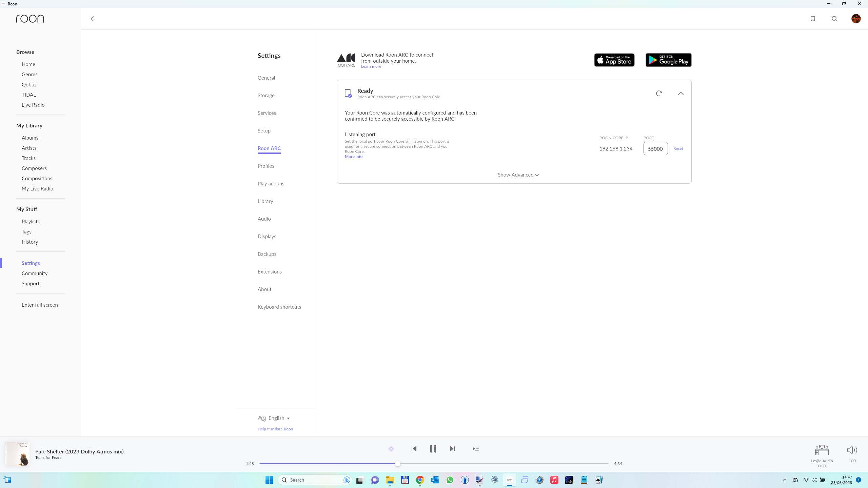Open Compositions in My Library
The image size is (868, 488).
pyautogui.click(x=37, y=179)
